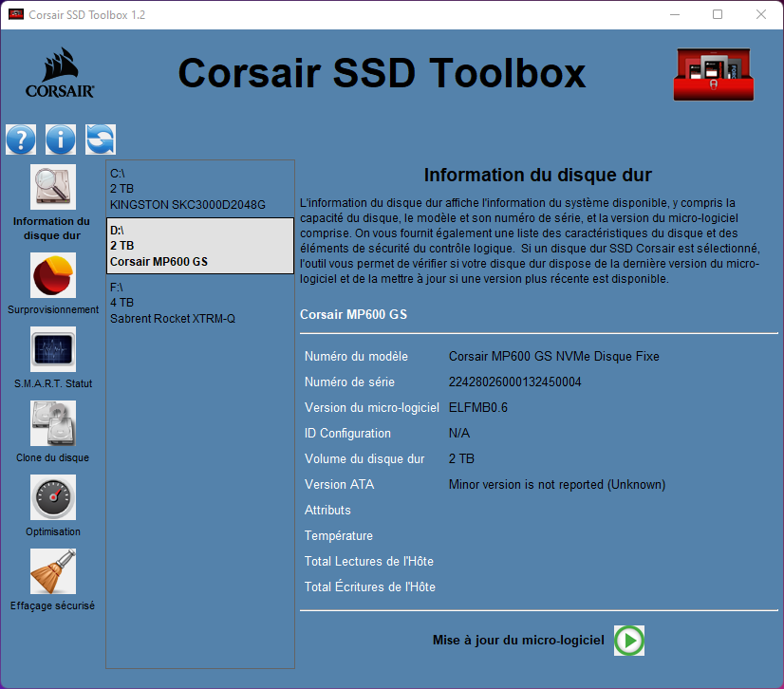The height and width of the screenshot is (689, 784).
Task: Click 'ID Configuration' label
Action: pos(347,434)
